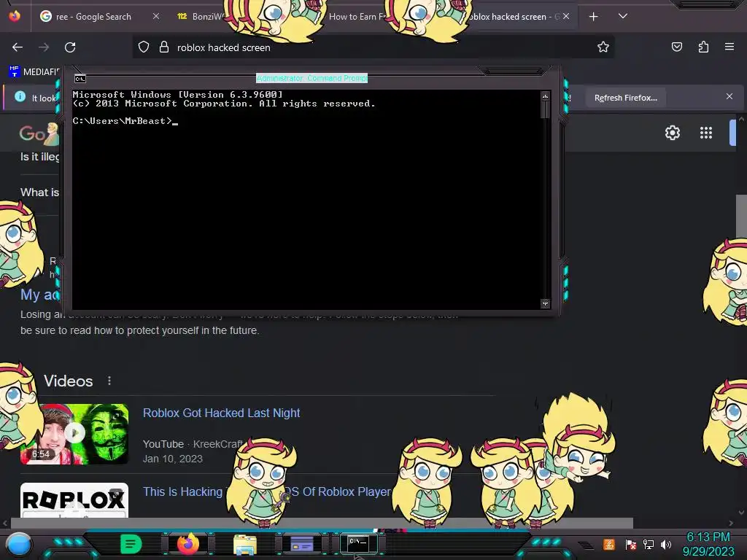Open the Action Center flag icon
Viewport: 747px width, 560px height.
click(x=631, y=544)
